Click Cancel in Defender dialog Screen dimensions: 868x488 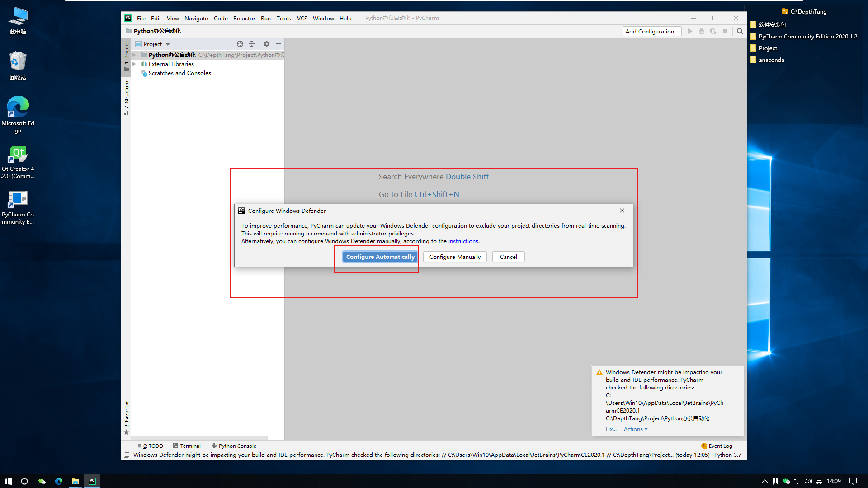click(508, 257)
